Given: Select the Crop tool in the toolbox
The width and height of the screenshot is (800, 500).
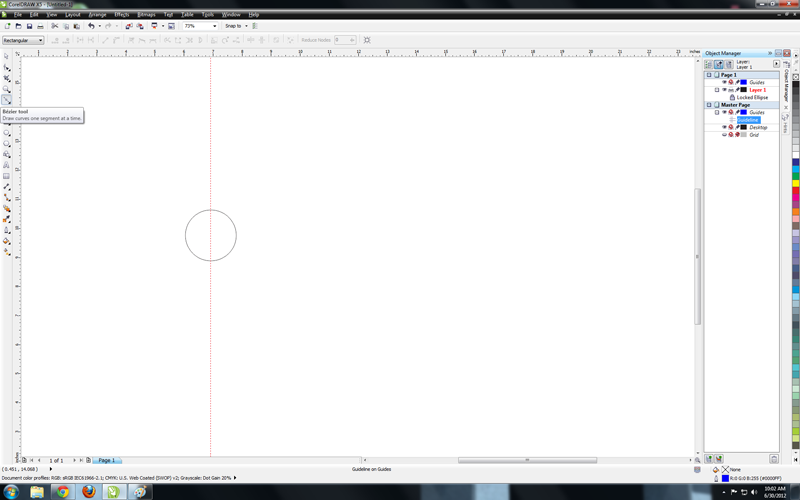Looking at the screenshot, I should [x=7, y=78].
